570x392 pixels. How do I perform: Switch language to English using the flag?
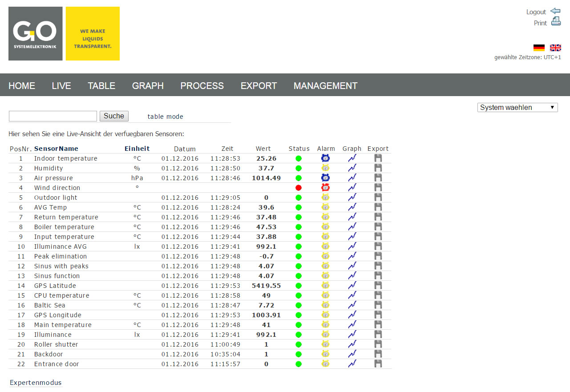tap(555, 48)
